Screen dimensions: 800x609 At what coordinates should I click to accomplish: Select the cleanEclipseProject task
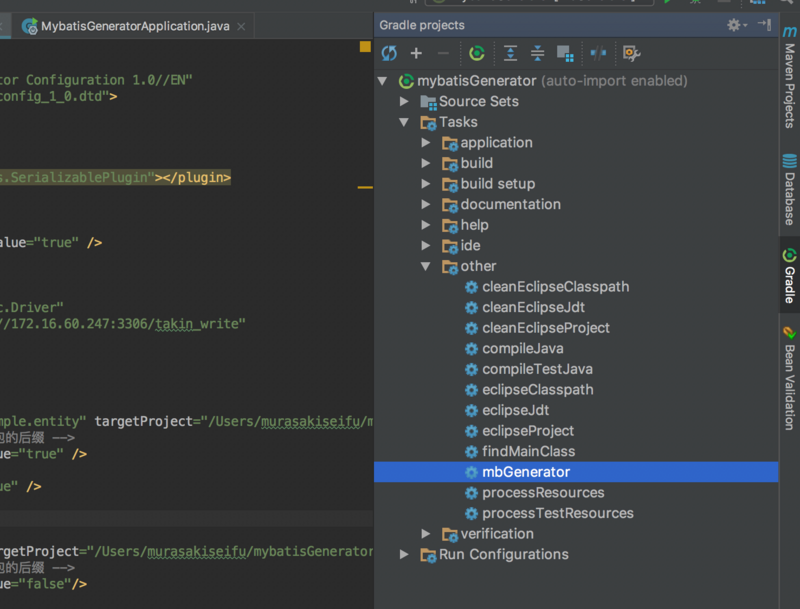click(546, 327)
